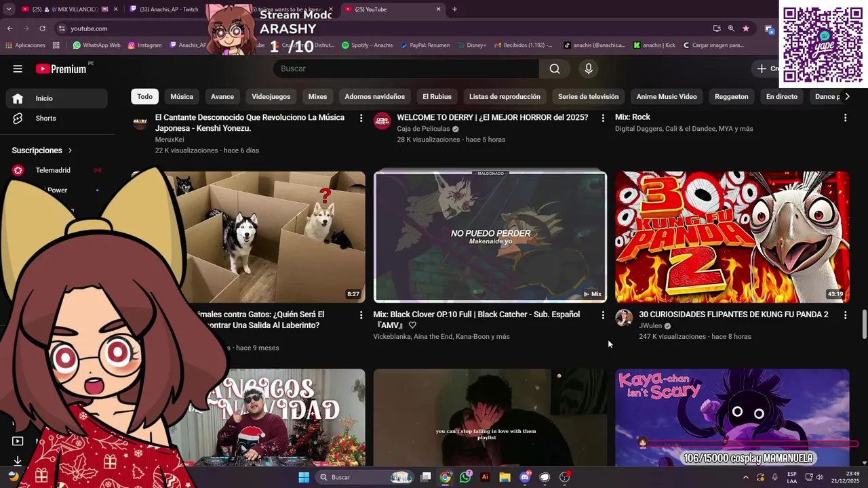Open File Explorer from taskbar
This screenshot has height=488, width=868.
click(505, 477)
